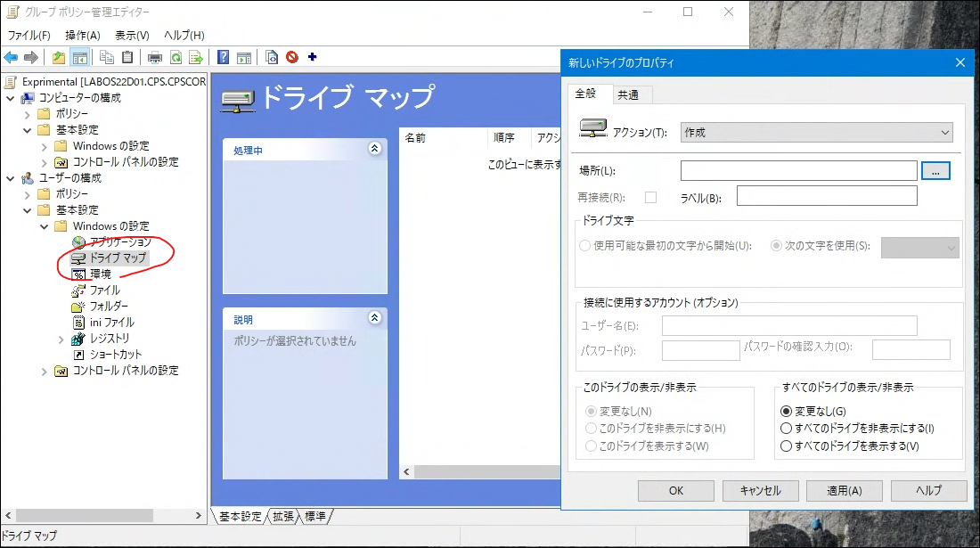980x548 pixels.
Task: Select the ドライブ マップ tree node
Action: pyautogui.click(x=118, y=258)
